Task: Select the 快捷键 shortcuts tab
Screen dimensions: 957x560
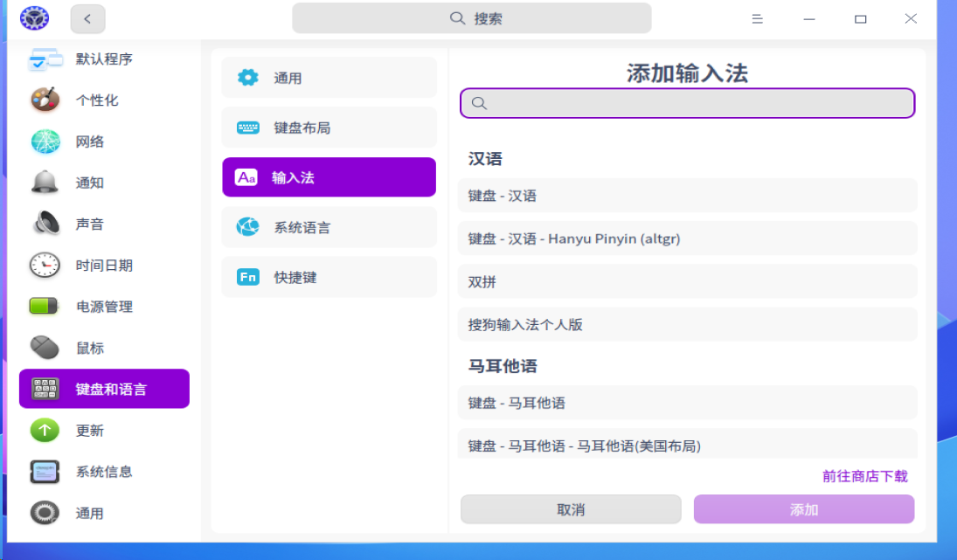Action: 329,278
